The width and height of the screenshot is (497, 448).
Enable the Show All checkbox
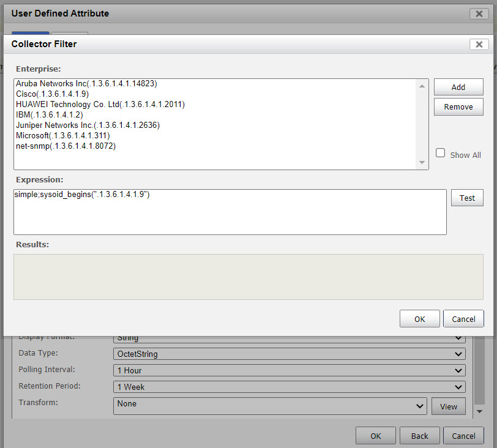[440, 153]
